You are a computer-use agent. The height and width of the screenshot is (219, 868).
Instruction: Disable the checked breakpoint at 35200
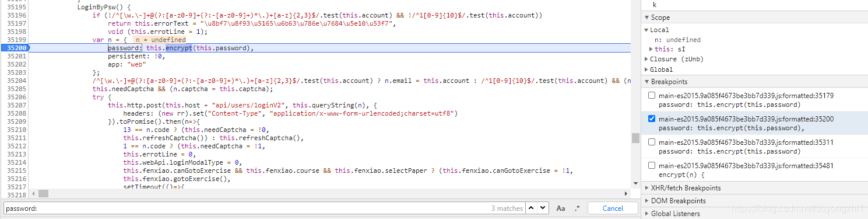[x=652, y=119]
